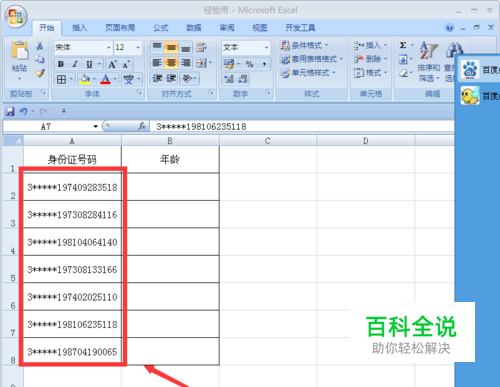Viewport: 500px width, 387px height.
Task: Open the number format dropdown
Action: [x=266, y=48]
